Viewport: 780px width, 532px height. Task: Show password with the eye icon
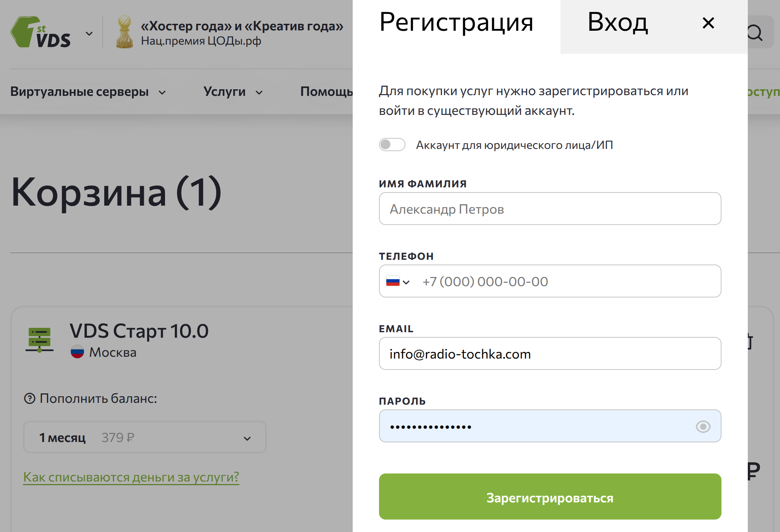(703, 427)
